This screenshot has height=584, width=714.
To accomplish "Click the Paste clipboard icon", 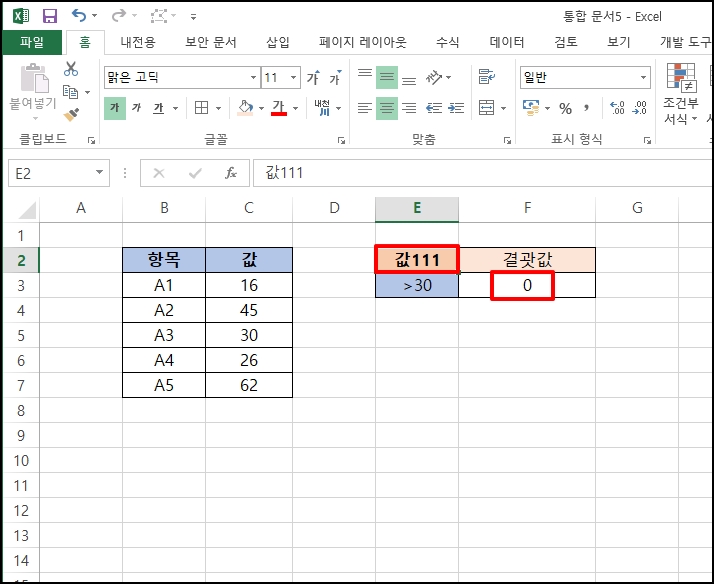I will 35,78.
